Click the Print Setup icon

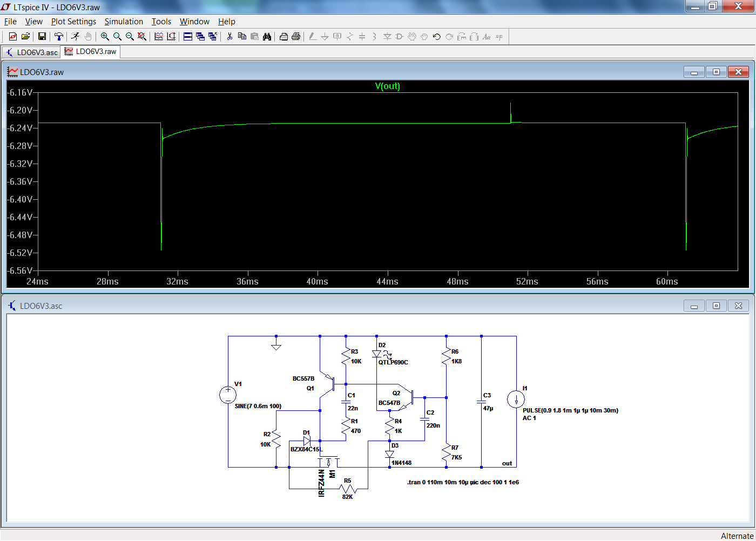[x=283, y=37]
